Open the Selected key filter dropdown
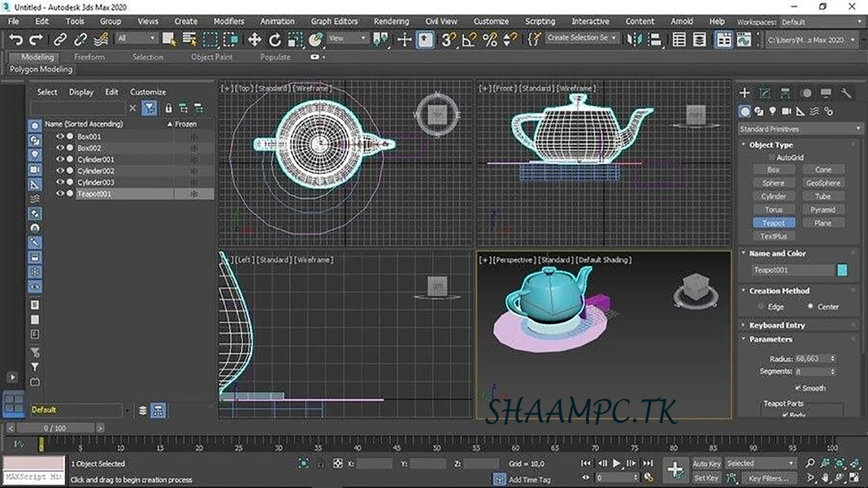The width and height of the screenshot is (868, 488). tap(760, 464)
